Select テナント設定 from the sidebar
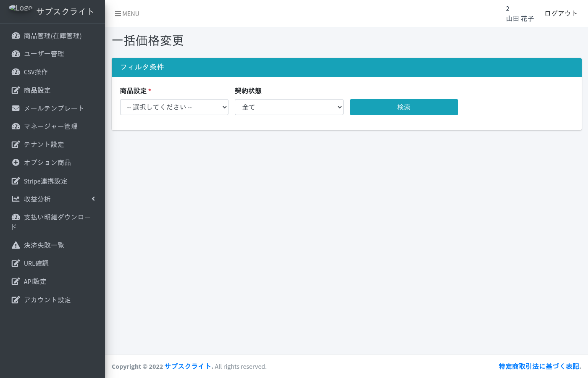The height and width of the screenshot is (378, 588). 44,144
